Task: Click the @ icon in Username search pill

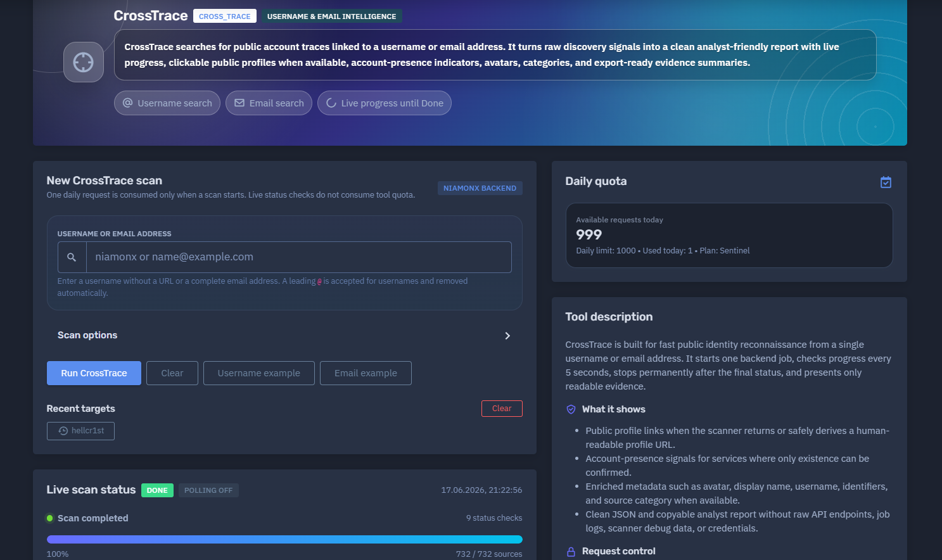Action: pyautogui.click(x=127, y=103)
